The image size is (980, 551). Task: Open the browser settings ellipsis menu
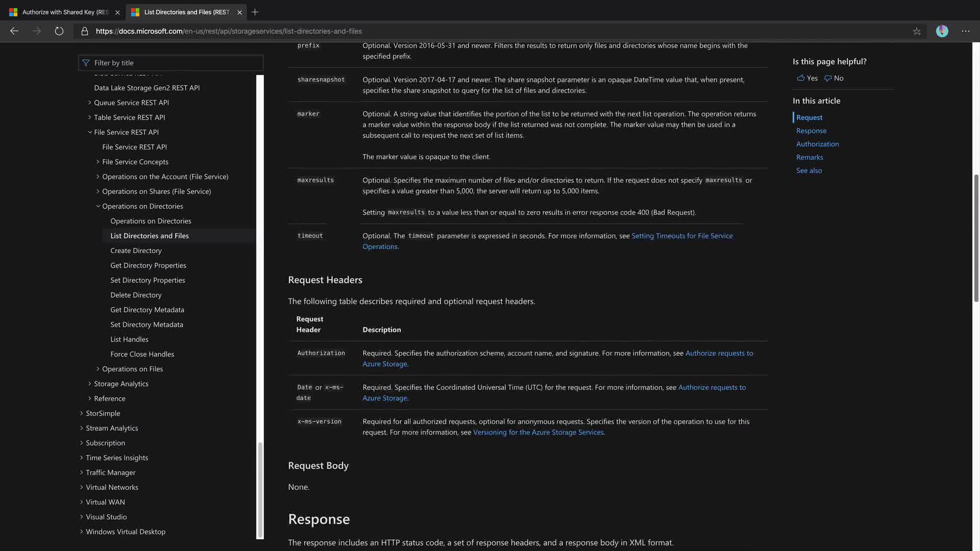coord(965,31)
